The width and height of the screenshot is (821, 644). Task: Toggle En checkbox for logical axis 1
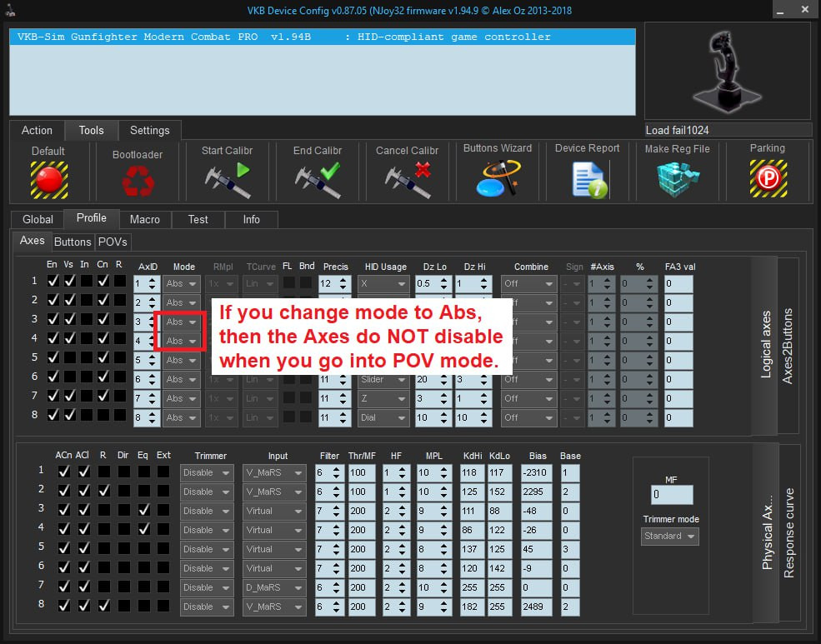(x=53, y=281)
